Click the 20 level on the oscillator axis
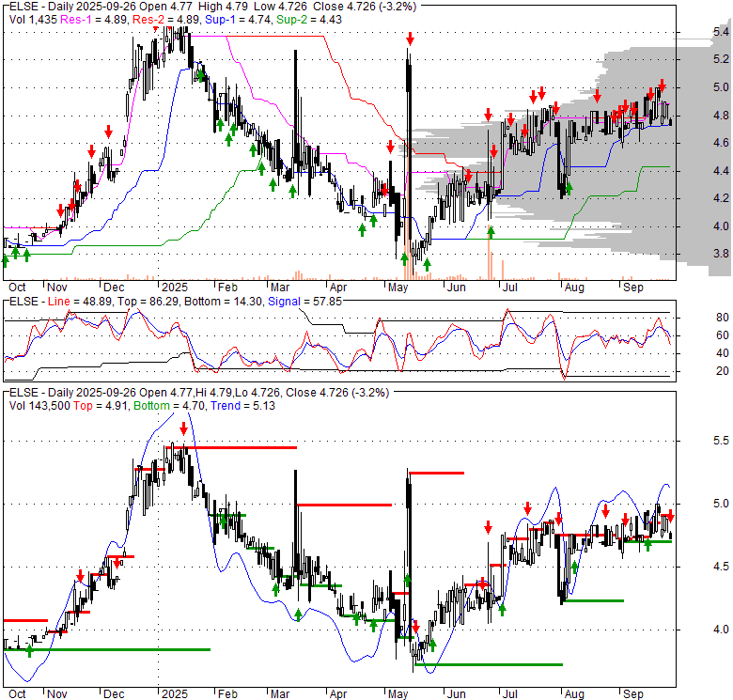This screenshot has height=700, width=733. click(x=723, y=371)
